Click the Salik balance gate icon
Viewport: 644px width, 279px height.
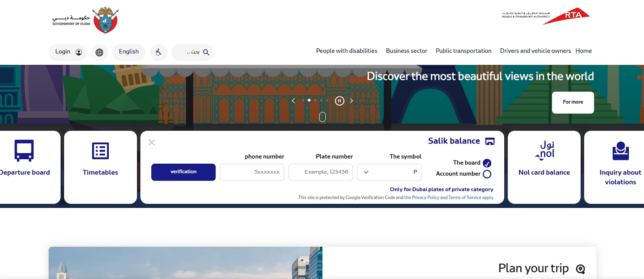tap(490, 141)
